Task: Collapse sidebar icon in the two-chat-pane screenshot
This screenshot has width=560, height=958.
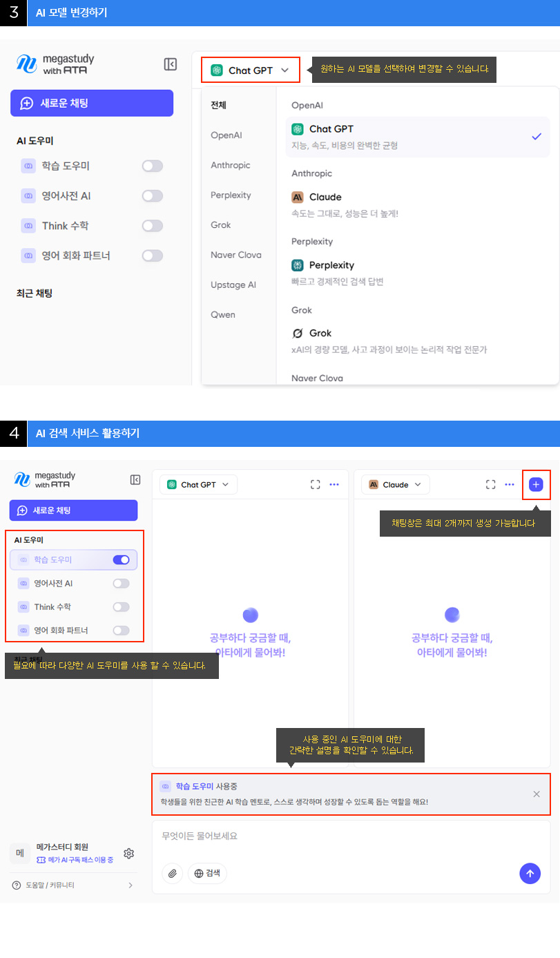Action: (135, 479)
